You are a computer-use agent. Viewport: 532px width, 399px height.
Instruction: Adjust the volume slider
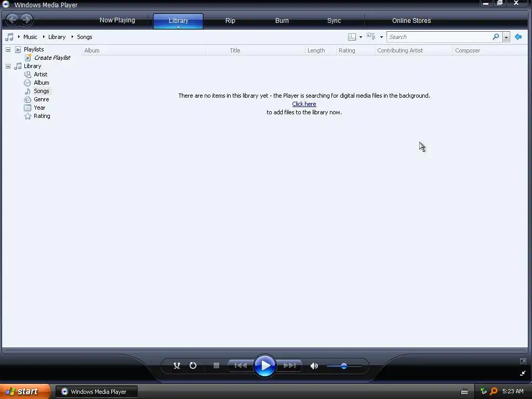click(344, 366)
